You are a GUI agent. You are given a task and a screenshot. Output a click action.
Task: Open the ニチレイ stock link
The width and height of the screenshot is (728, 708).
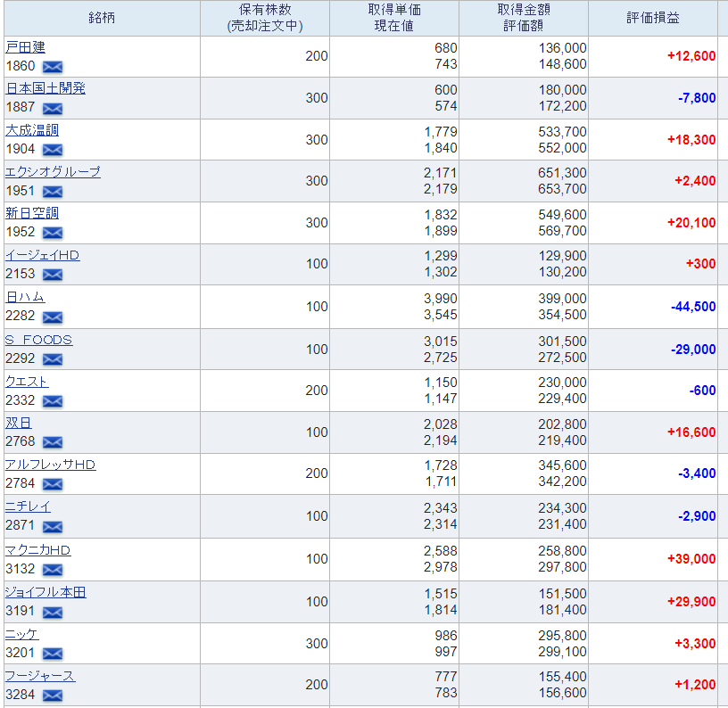[28, 506]
